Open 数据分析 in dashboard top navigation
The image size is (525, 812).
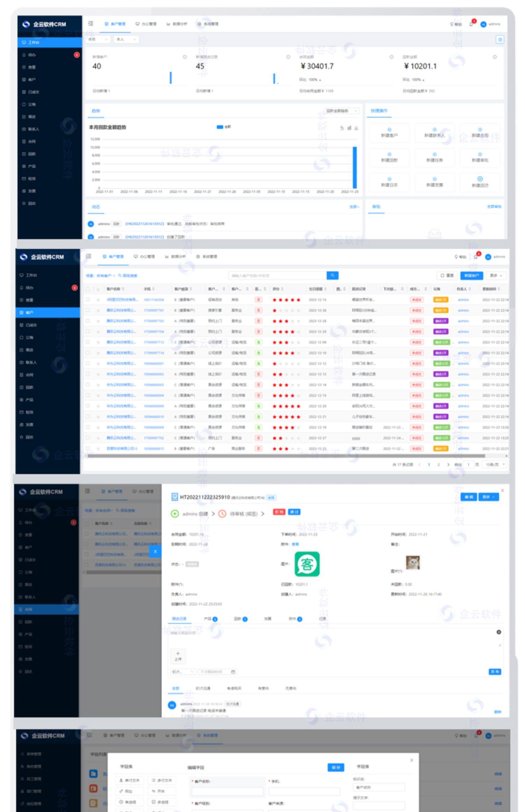click(x=177, y=24)
